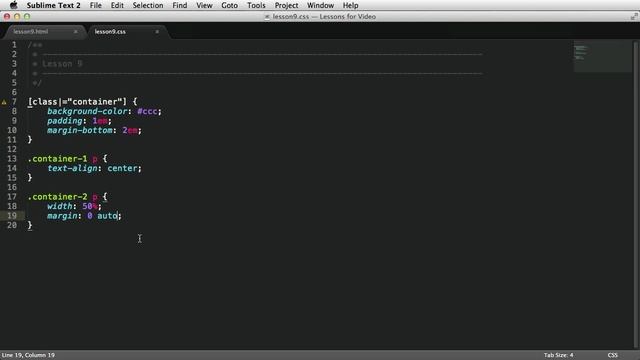Viewport: 640px width, 360px height.
Task: Click the margin-bottom property
Action: tap(80, 130)
